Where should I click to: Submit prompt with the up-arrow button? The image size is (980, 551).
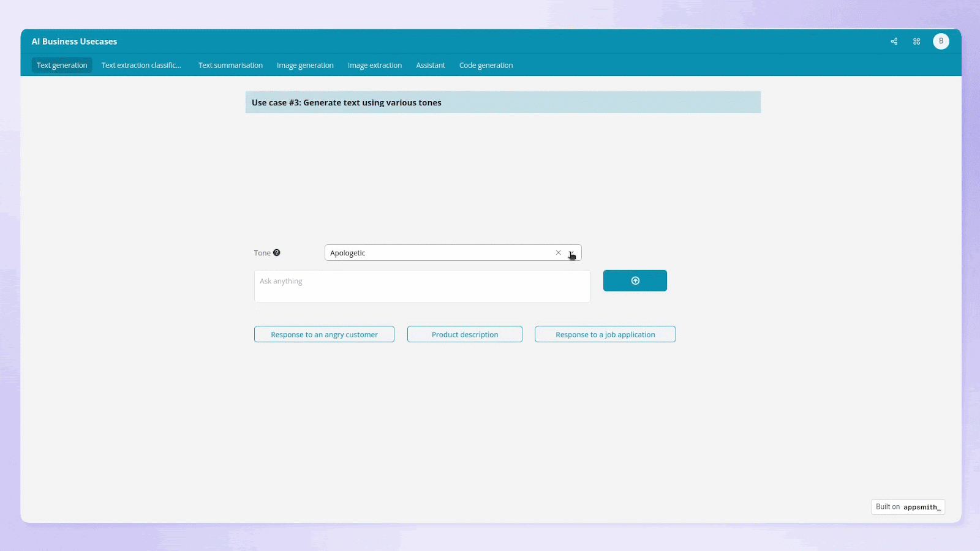click(635, 280)
